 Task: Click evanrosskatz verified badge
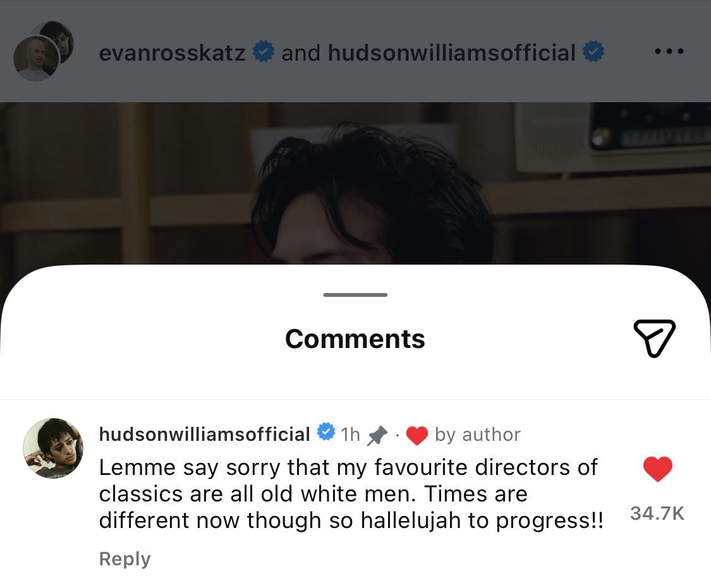[x=264, y=51]
